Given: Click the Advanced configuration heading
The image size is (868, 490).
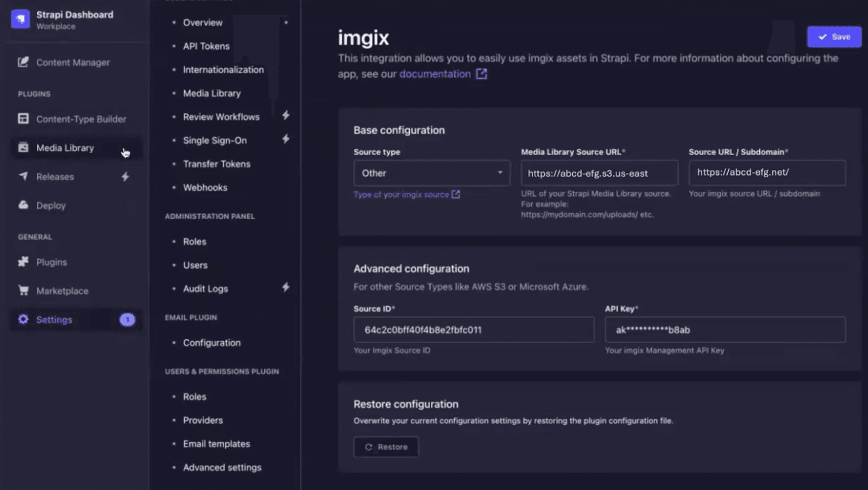Looking at the screenshot, I should [x=411, y=269].
